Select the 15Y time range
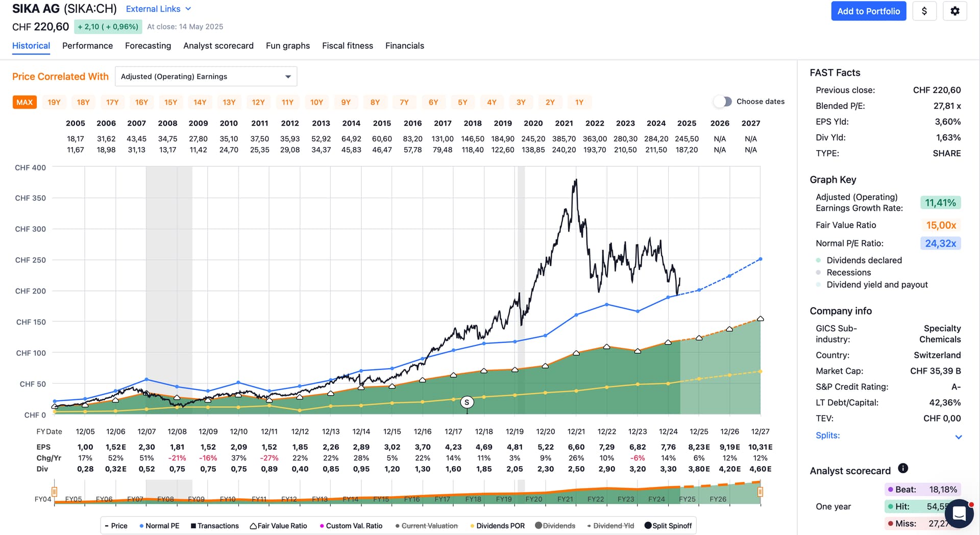980x535 pixels. pyautogui.click(x=170, y=102)
